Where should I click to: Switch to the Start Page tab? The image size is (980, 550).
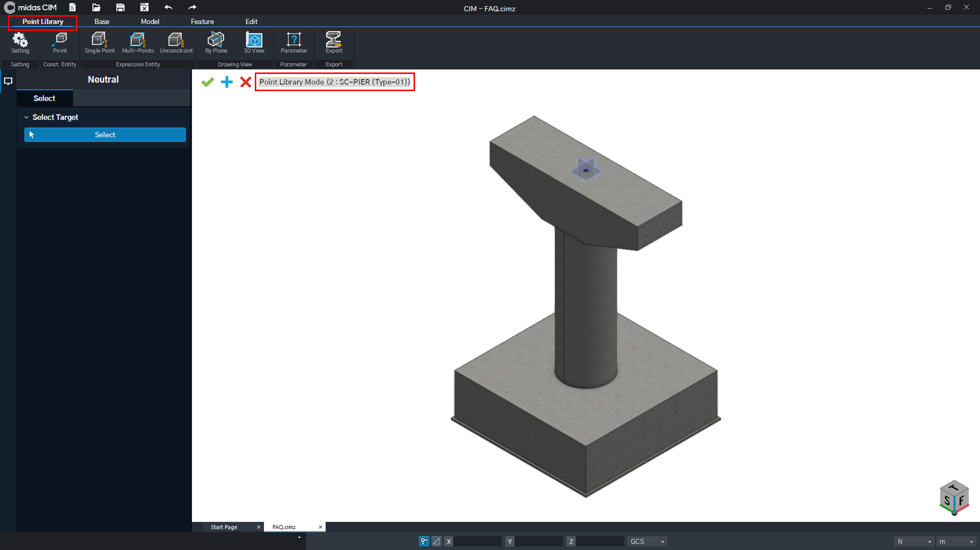[224, 527]
